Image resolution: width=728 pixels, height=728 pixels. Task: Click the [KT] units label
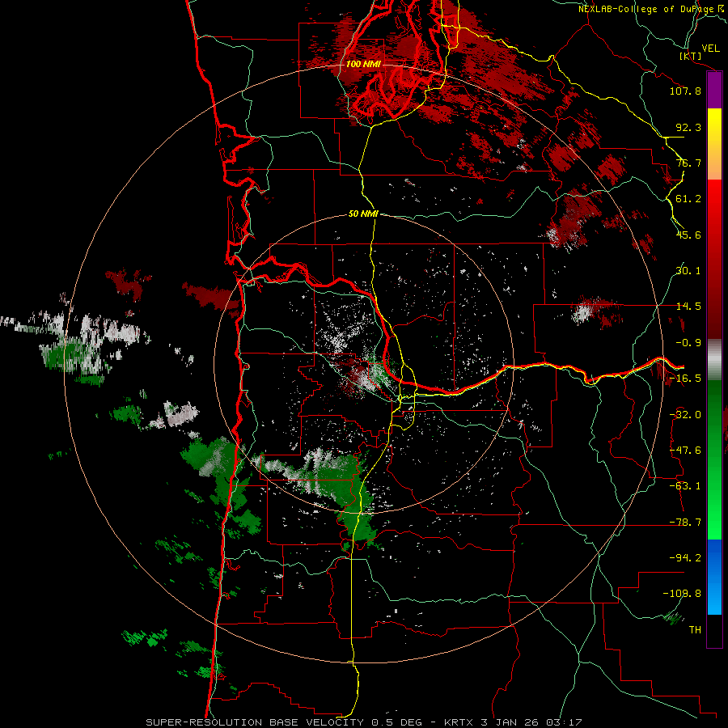pos(690,56)
